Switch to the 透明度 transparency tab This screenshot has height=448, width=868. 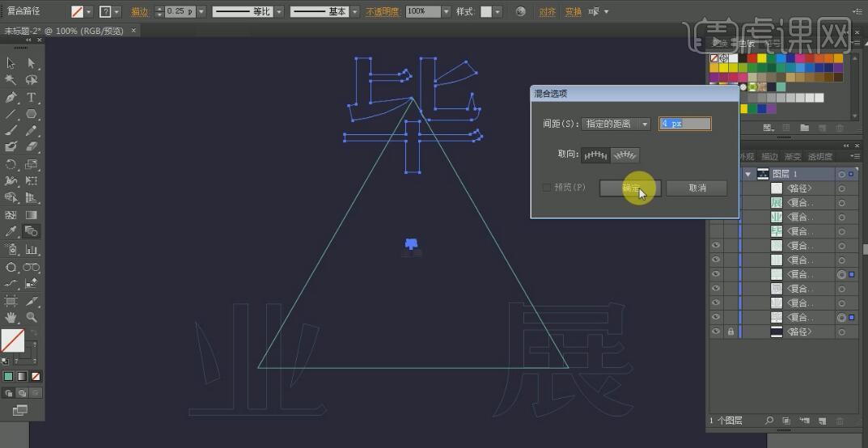819,157
